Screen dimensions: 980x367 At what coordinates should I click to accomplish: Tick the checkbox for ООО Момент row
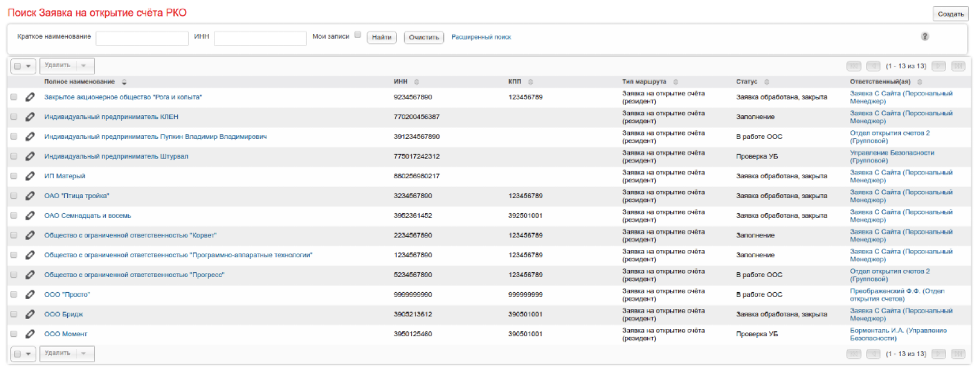(x=14, y=334)
